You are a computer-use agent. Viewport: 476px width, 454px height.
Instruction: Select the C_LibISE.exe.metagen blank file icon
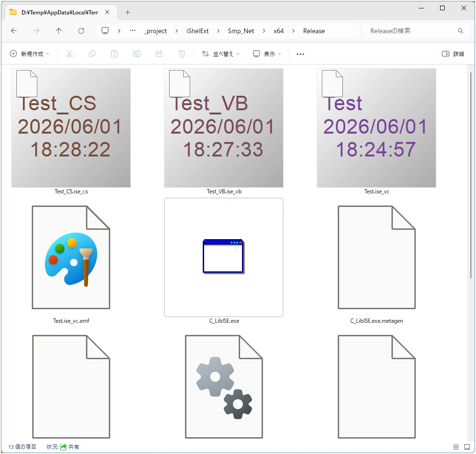pos(377,257)
